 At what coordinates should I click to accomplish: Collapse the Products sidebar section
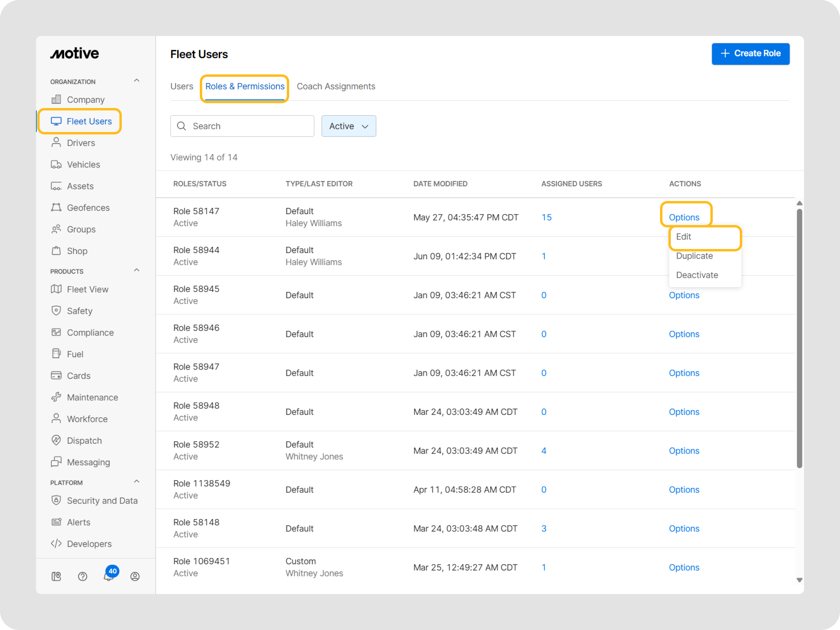pyautogui.click(x=137, y=270)
